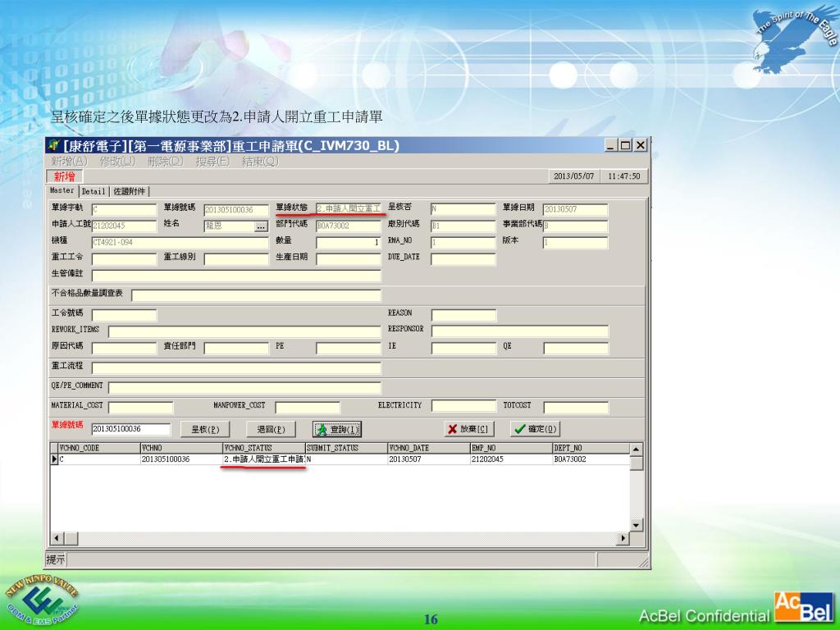
Task: Click the horizontal scrollbar left arrow
Action: tap(57, 538)
